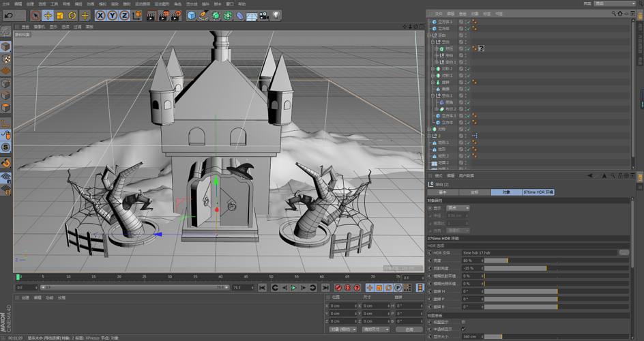Select the Scale tool icon

pos(60,15)
